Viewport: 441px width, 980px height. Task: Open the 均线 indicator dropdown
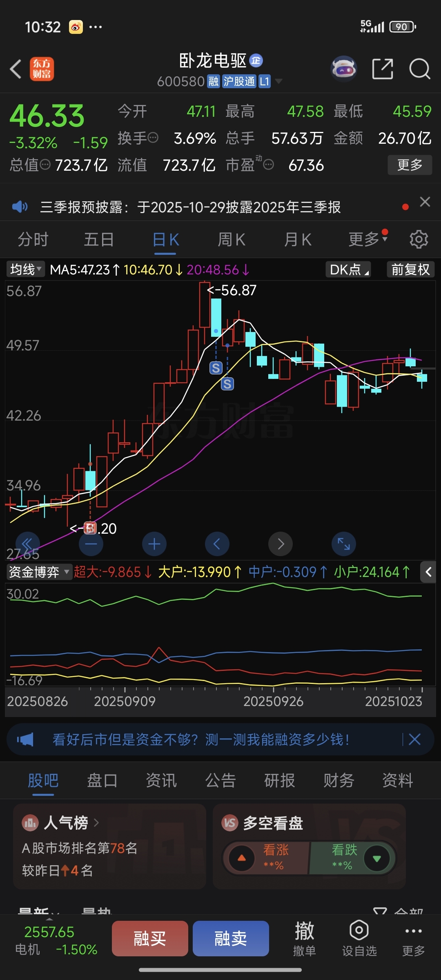pos(25,269)
